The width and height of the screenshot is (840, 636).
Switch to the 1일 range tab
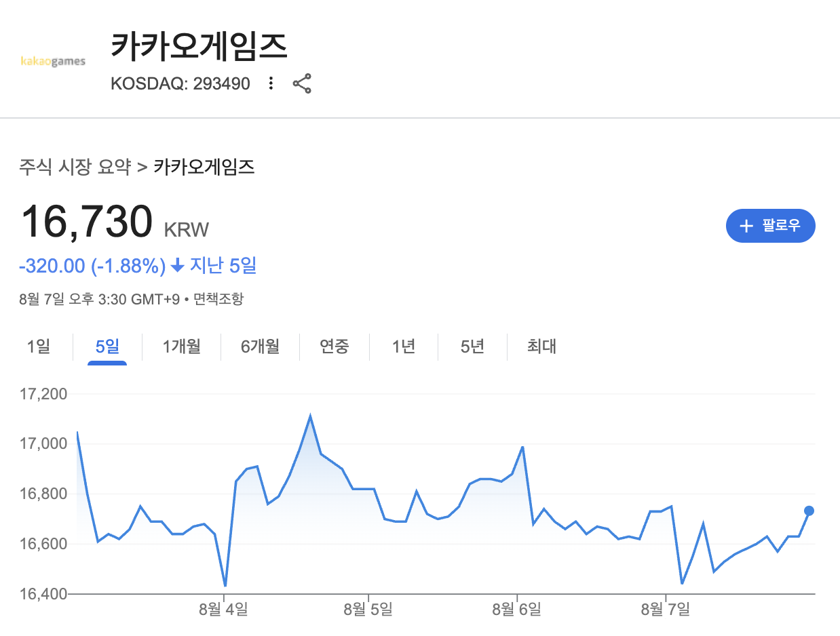[x=39, y=346]
